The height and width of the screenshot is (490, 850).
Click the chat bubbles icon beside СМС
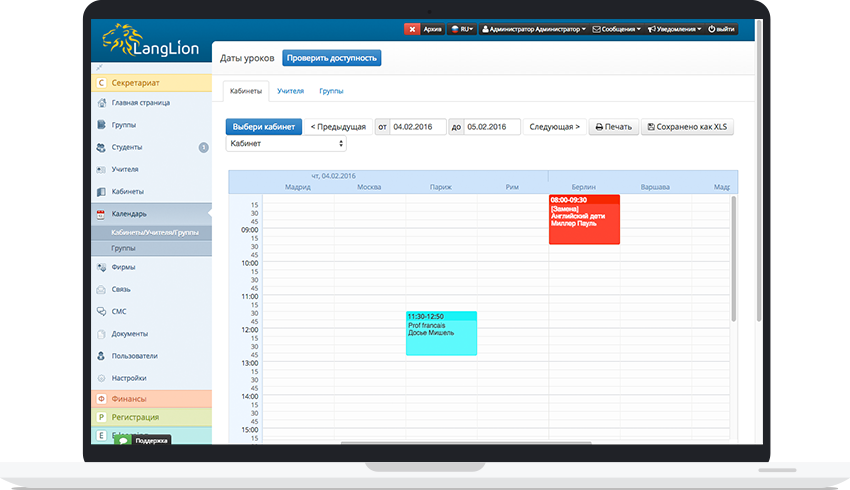coord(101,311)
